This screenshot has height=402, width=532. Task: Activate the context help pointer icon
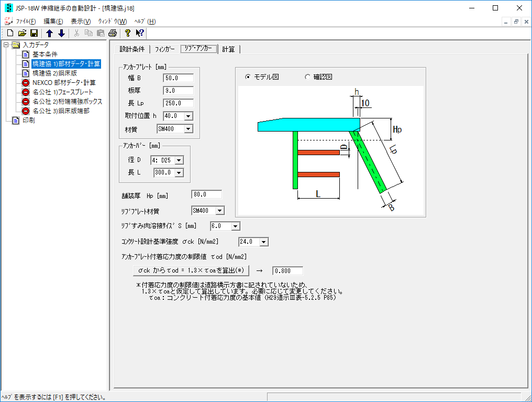[x=139, y=34]
